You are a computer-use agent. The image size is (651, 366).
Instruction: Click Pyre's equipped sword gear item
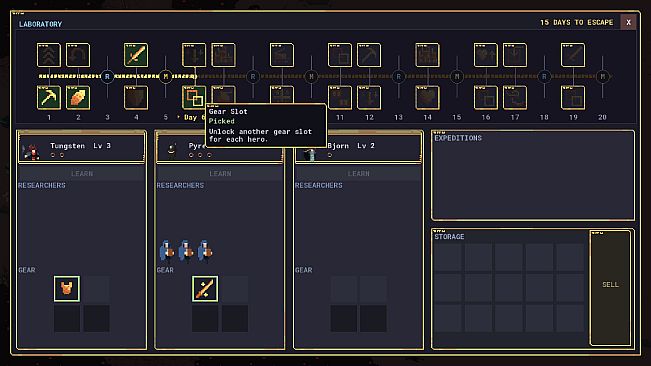click(205, 288)
